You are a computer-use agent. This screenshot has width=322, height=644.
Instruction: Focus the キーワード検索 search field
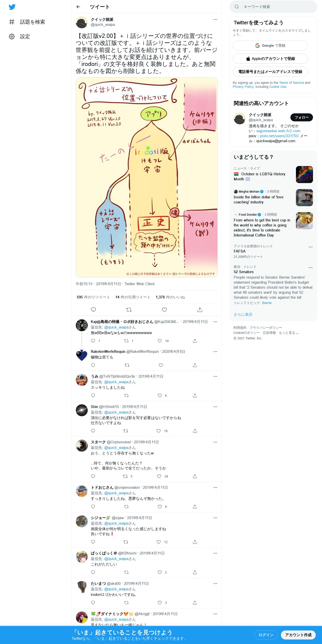point(273,7)
